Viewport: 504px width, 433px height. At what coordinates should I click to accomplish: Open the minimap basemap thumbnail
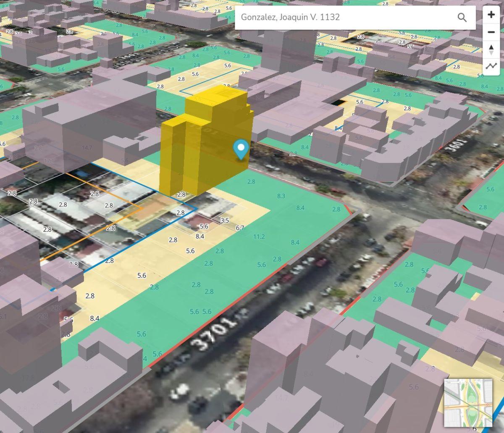point(468,403)
